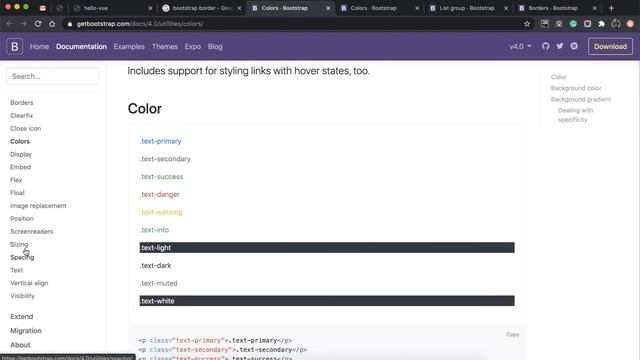Screen dimensions: 640x360
Task: Click the .text-warning example text
Action: pos(161,212)
